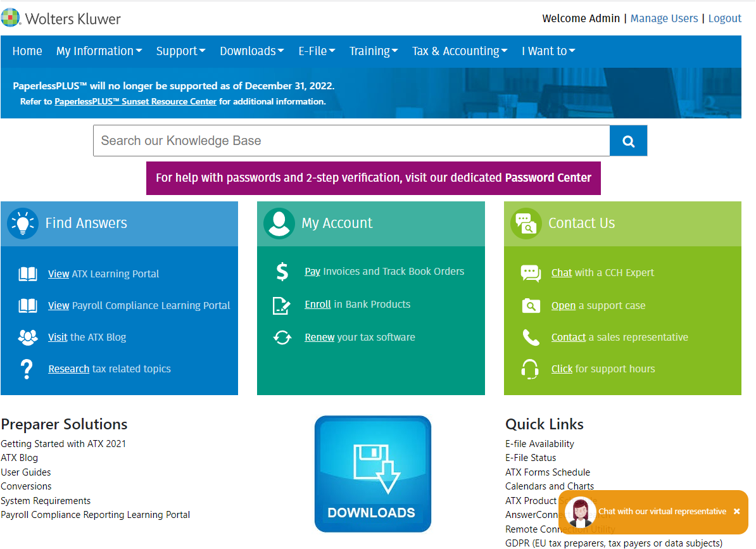This screenshot has height=549, width=756.
Task: Open PaperlessPLUS Sunset Resource Center link
Action: click(135, 102)
